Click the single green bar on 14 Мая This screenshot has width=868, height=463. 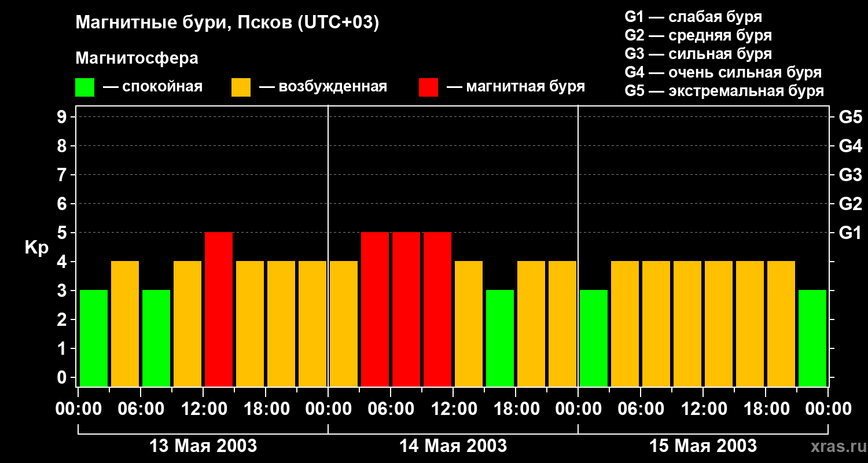coord(500,338)
